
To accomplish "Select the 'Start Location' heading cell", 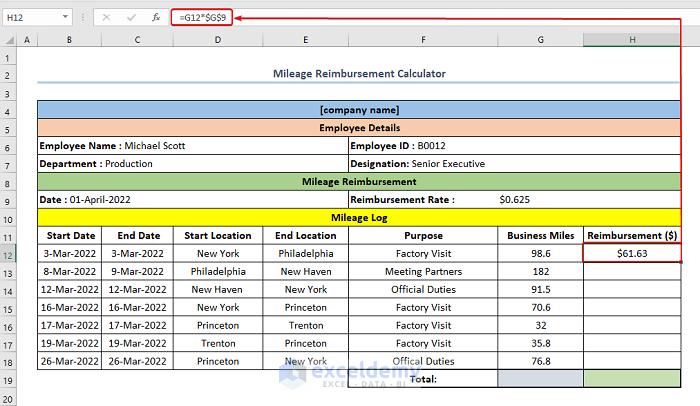I will (218, 235).
